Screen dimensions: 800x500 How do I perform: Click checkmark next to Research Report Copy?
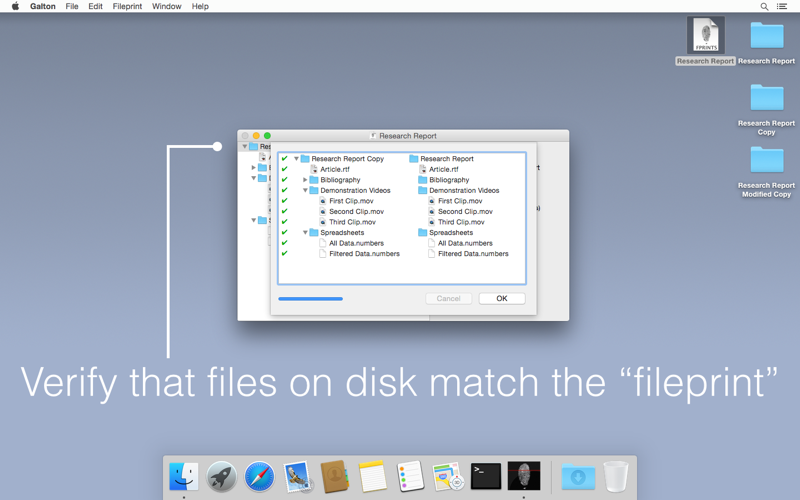[x=285, y=159]
